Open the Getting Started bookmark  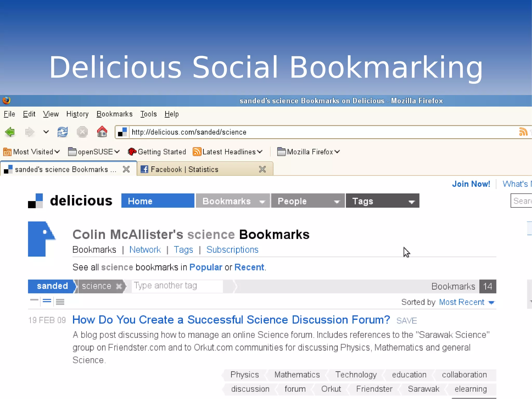click(x=157, y=152)
